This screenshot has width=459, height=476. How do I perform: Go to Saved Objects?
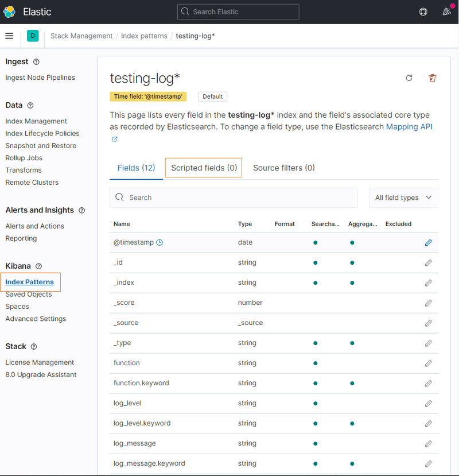click(x=29, y=295)
